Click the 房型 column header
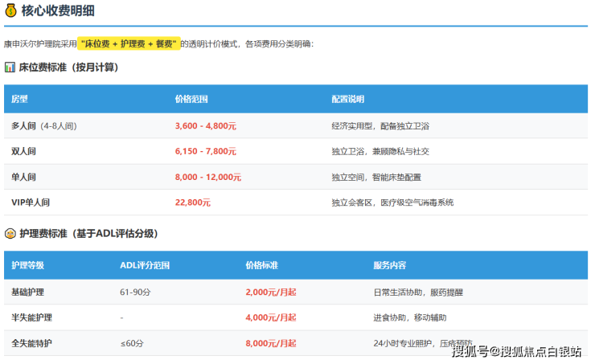The width and height of the screenshot is (595, 364). click(19, 99)
